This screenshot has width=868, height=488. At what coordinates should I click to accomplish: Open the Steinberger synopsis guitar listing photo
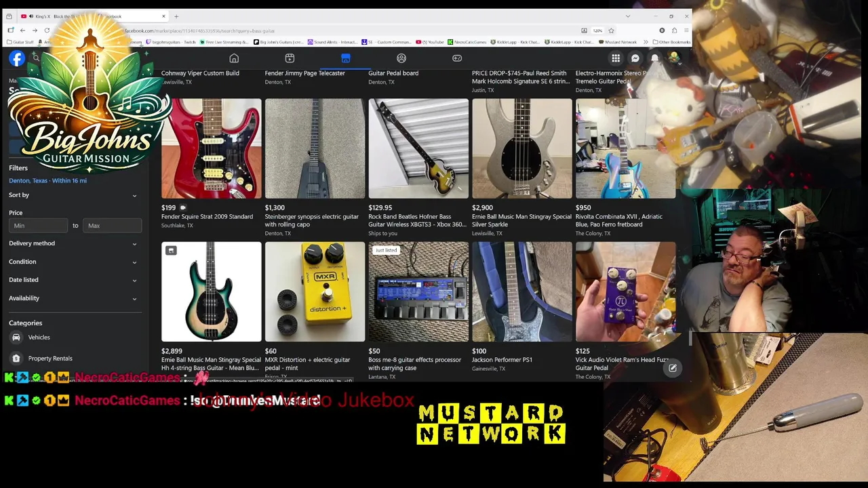pyautogui.click(x=315, y=148)
